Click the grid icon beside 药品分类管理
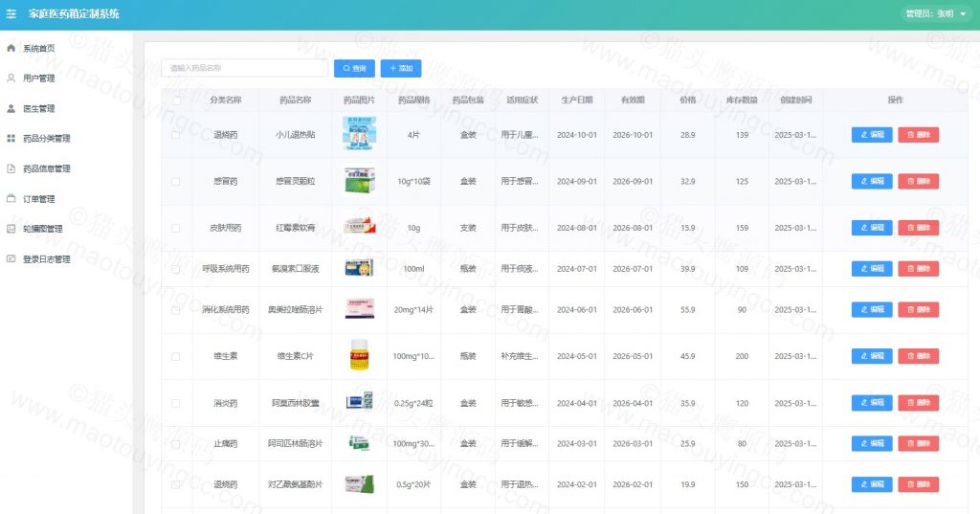This screenshot has width=980, height=514. click(x=11, y=138)
